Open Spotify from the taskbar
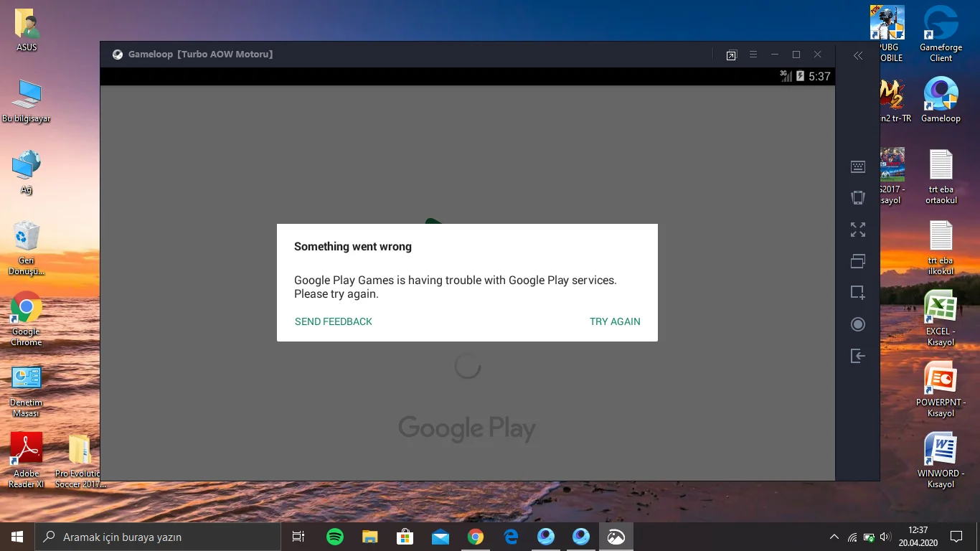The image size is (980, 551). [334, 537]
